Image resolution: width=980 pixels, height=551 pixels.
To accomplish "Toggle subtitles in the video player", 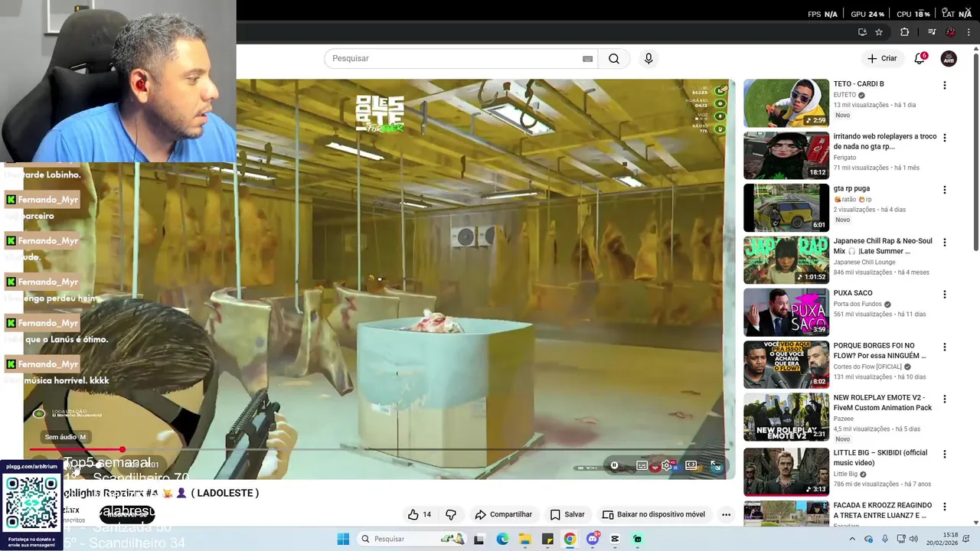I will pyautogui.click(x=642, y=465).
